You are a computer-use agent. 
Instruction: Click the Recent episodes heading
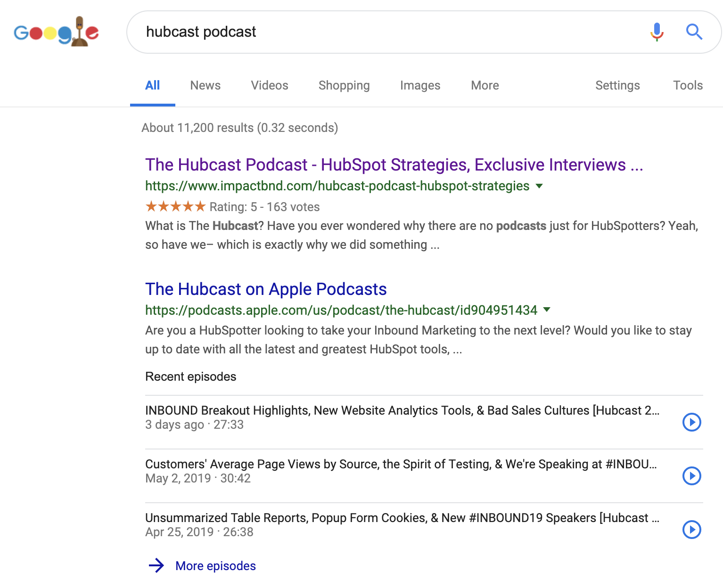190,376
